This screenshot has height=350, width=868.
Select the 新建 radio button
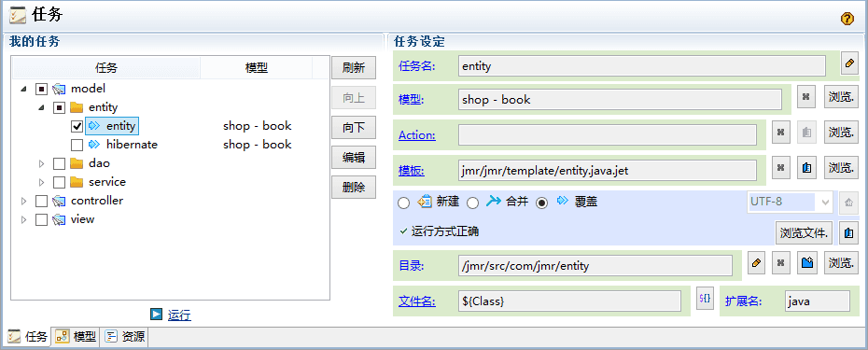pos(403,203)
